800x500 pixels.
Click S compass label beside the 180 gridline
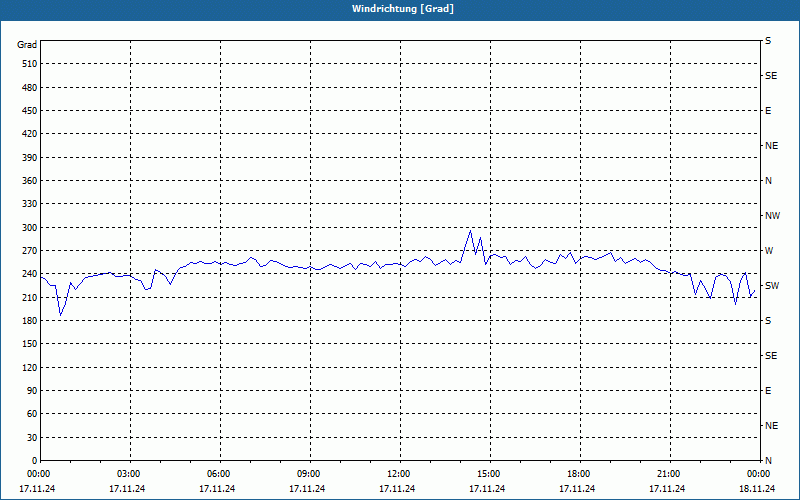[x=768, y=321]
